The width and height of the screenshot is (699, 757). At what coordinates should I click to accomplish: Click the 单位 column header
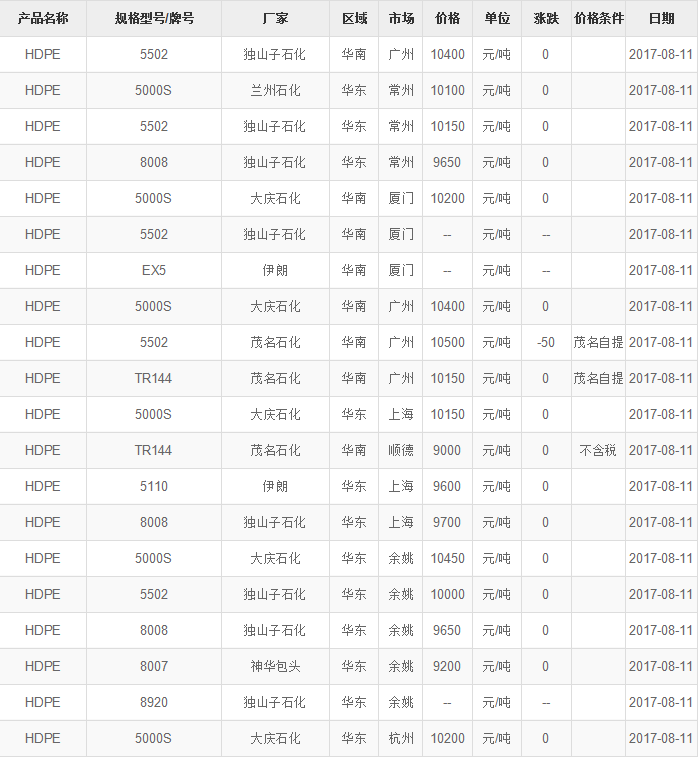click(x=497, y=18)
